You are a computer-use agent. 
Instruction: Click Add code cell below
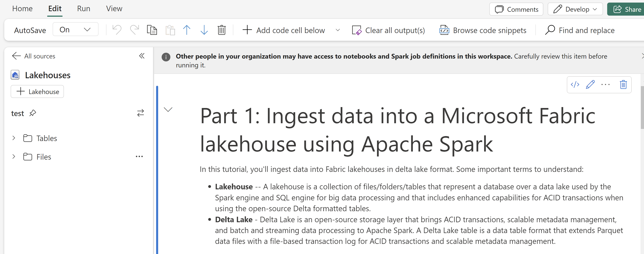click(284, 30)
